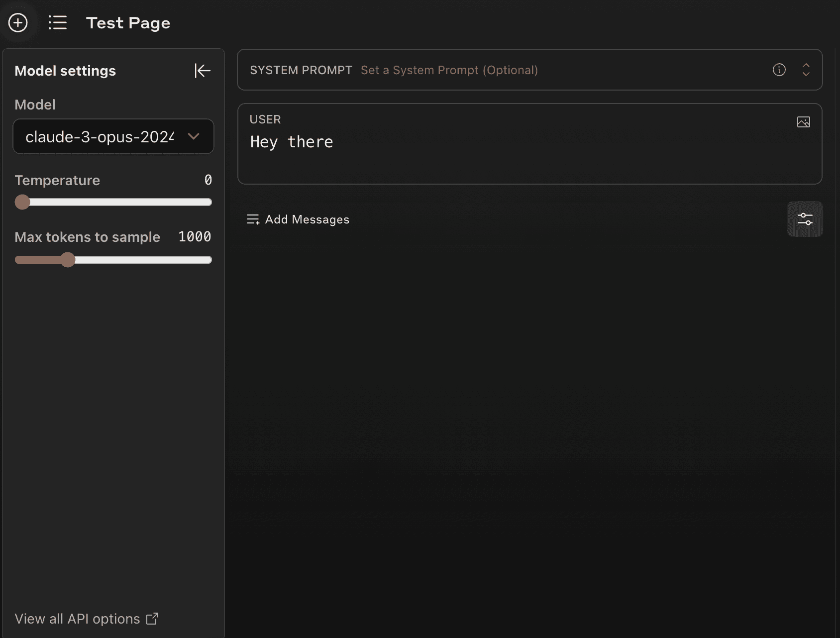
Task: View info about the system prompt via the info icon
Action: coord(779,70)
